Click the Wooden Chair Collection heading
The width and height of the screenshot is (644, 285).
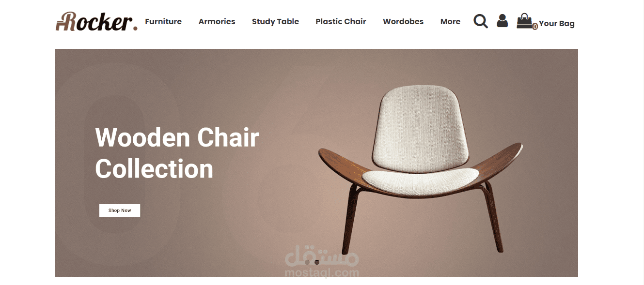[177, 153]
